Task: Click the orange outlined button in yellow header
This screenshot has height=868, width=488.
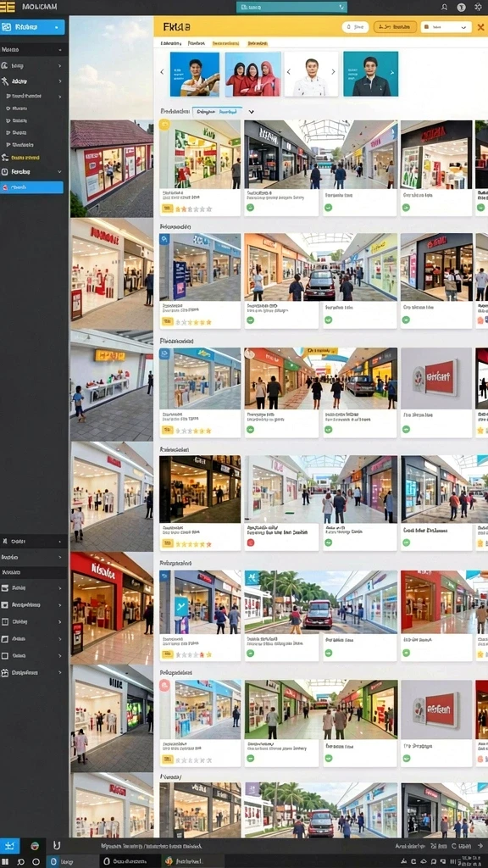Action: (x=395, y=26)
